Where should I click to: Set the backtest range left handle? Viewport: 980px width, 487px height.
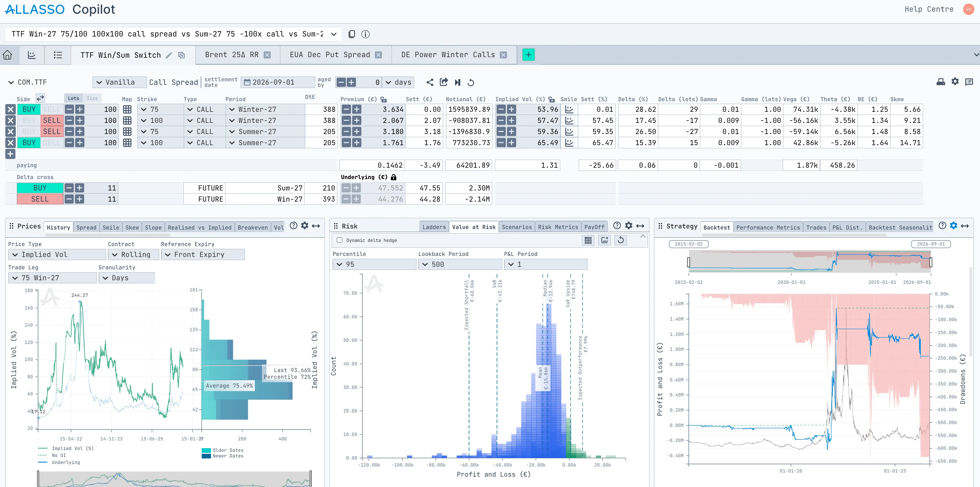tap(689, 262)
